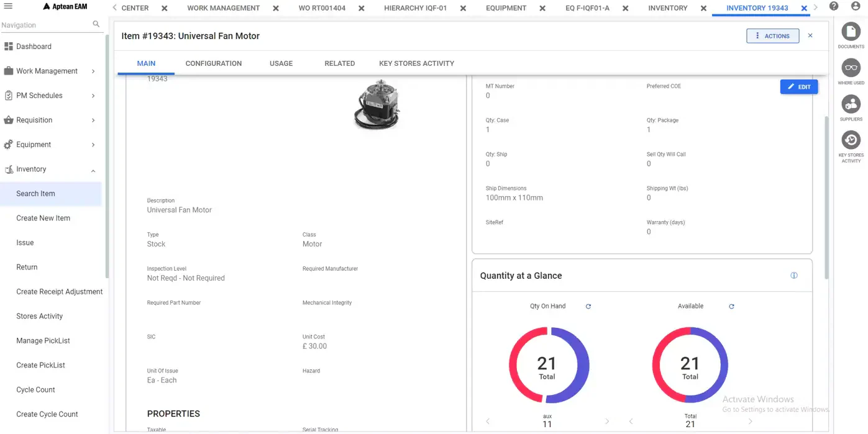Open Create Receipt Adjustment link
The width and height of the screenshot is (868, 434).
click(x=60, y=292)
